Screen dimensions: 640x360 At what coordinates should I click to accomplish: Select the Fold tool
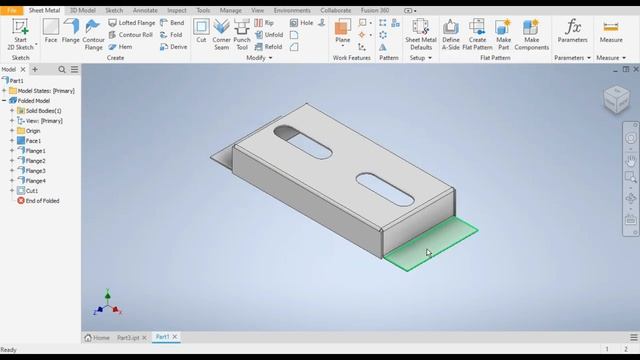tap(171, 35)
